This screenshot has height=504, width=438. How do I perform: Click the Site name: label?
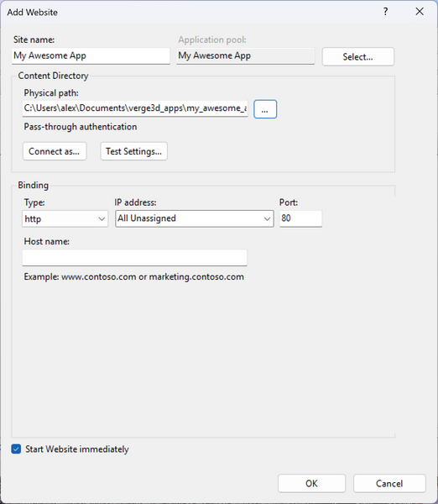pos(34,39)
